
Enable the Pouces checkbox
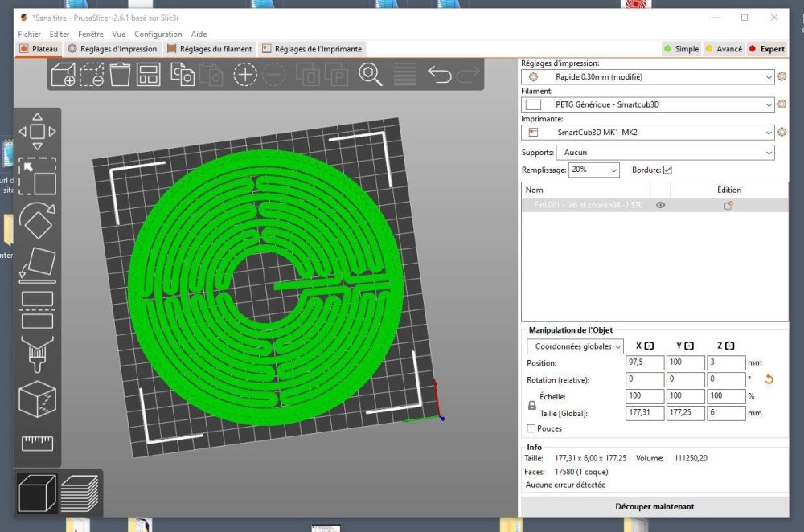[x=531, y=428]
